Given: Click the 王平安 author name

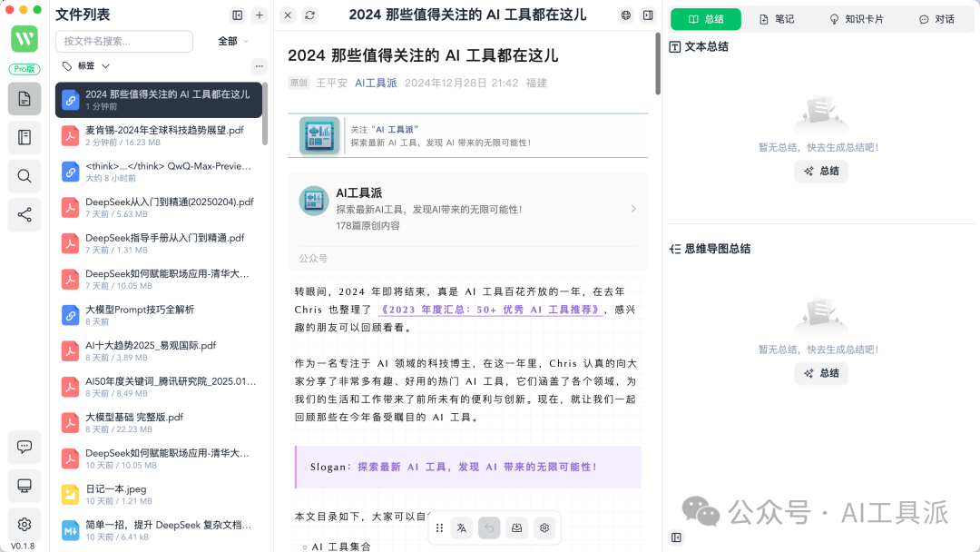Looking at the screenshot, I should tap(331, 84).
